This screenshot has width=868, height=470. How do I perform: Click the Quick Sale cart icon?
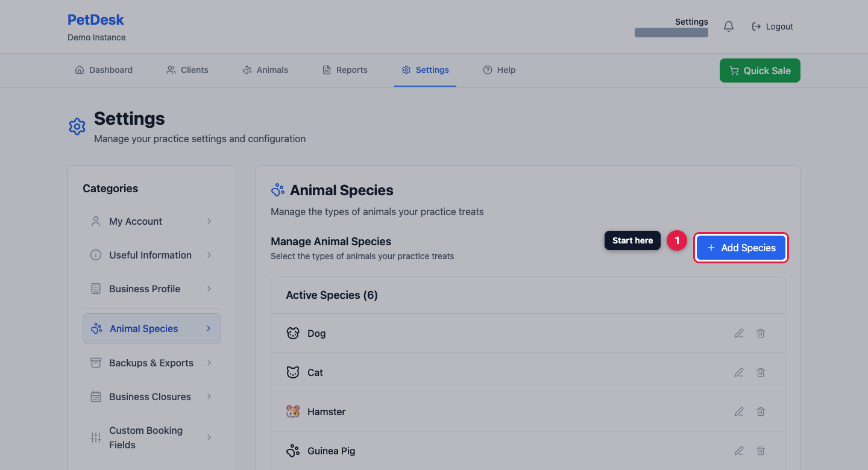pos(734,70)
